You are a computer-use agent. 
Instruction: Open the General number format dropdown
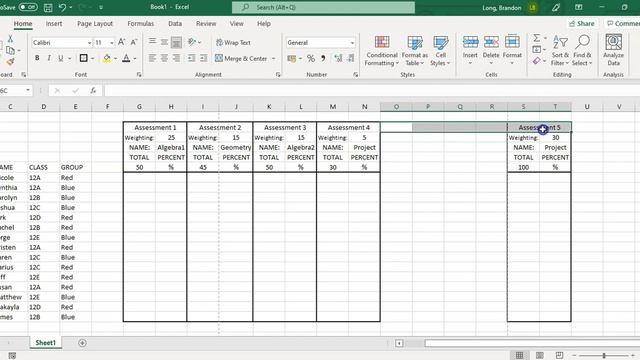point(352,43)
